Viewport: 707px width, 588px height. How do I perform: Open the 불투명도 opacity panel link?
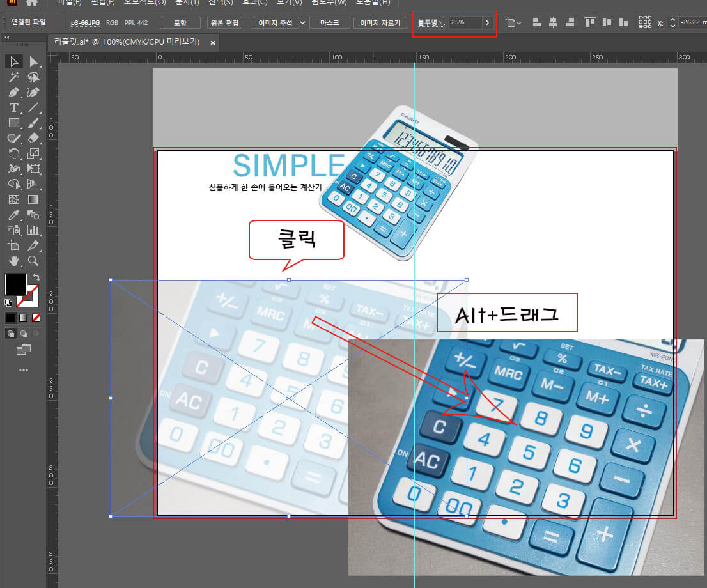tap(431, 22)
